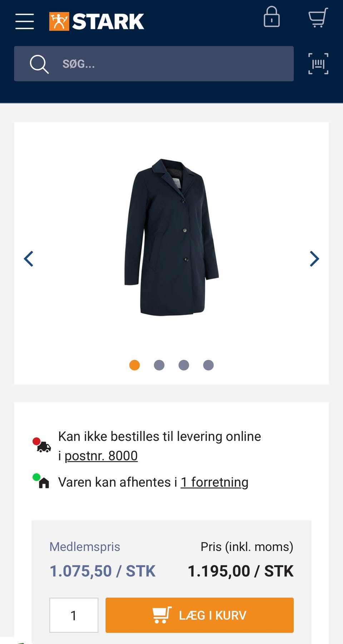
Task: Tap the STARK logo
Action: [x=96, y=21]
